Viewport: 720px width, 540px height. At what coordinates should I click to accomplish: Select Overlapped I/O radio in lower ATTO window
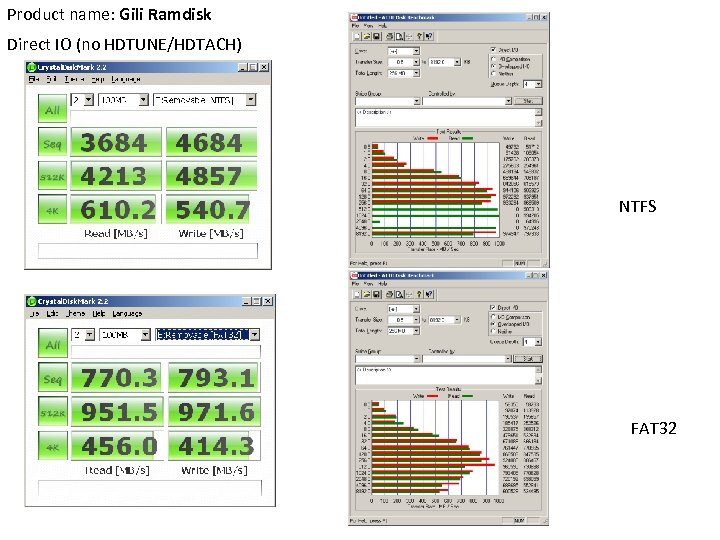click(493, 324)
